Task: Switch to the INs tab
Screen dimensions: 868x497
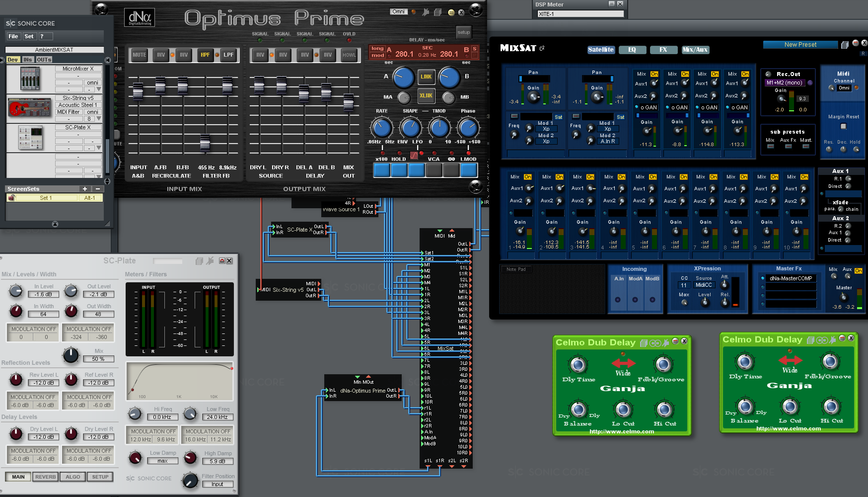Action: point(28,60)
